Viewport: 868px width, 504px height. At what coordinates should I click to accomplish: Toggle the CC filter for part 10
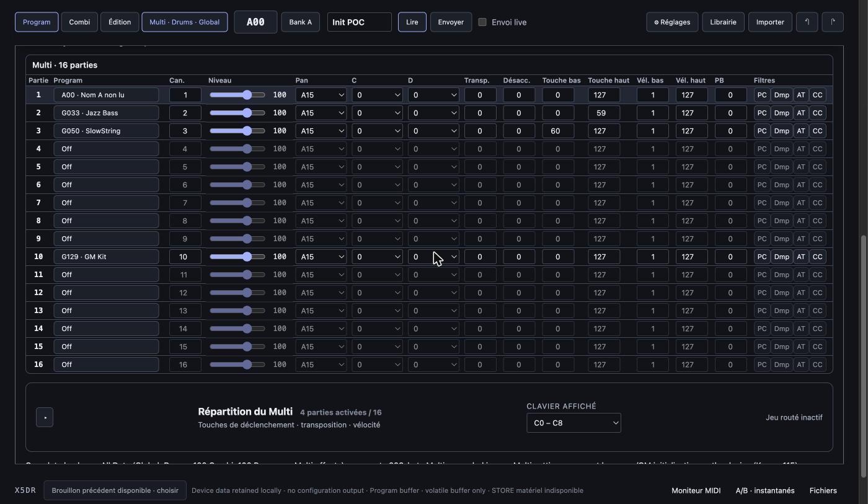(x=818, y=257)
